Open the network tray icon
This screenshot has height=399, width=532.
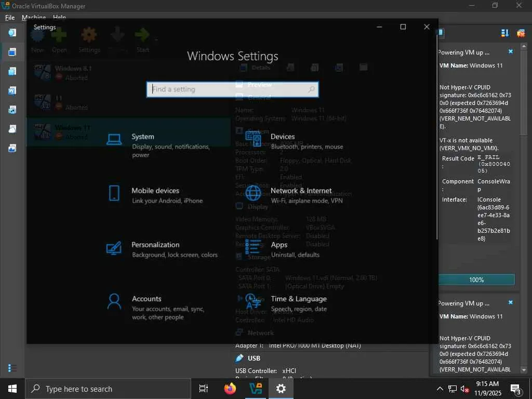tap(453, 389)
